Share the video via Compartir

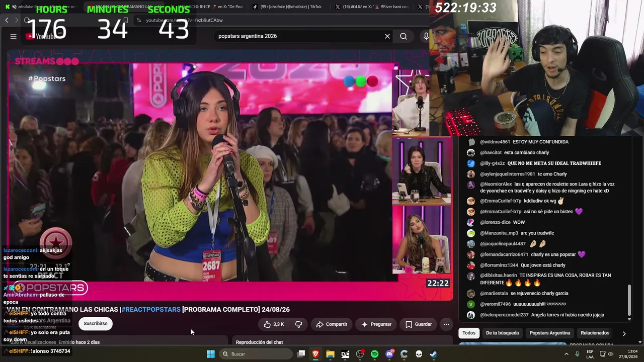(x=332, y=324)
